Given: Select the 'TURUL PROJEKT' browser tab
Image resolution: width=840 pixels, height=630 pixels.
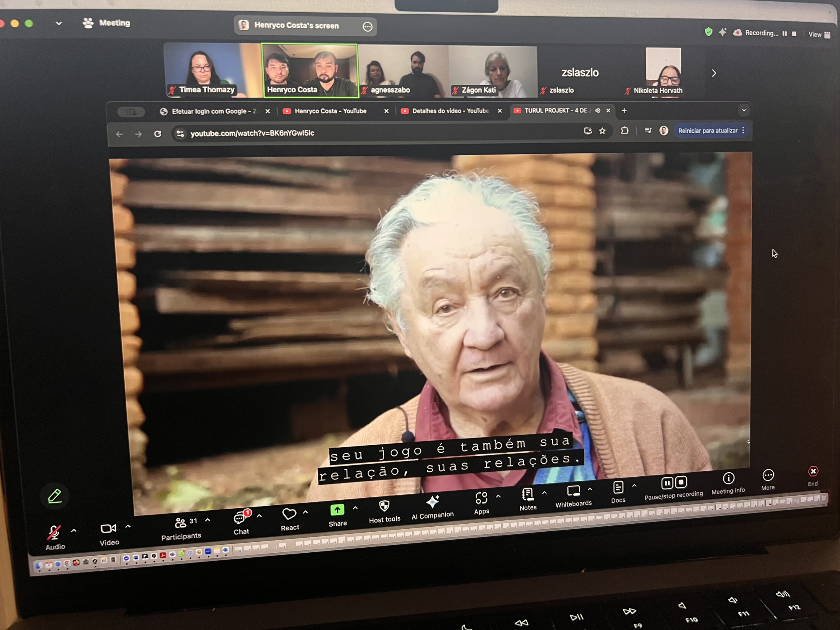Looking at the screenshot, I should click(556, 110).
